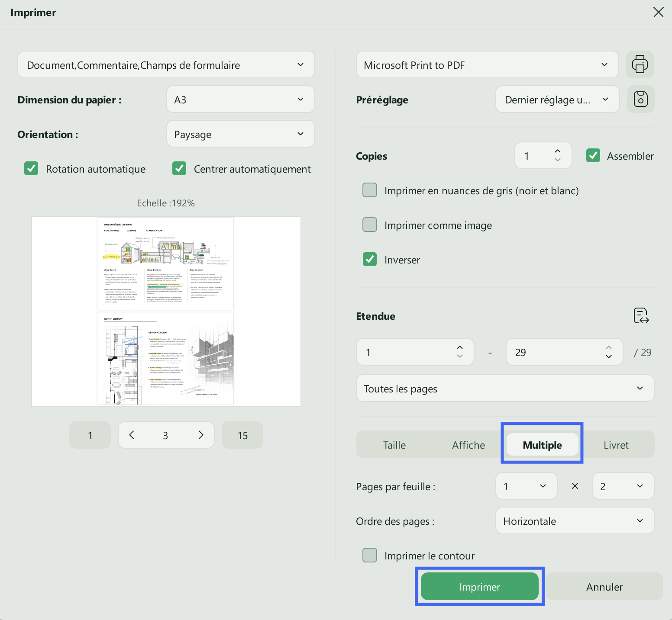Viewport: 672px width, 620px height.
Task: Select the Multiple tab
Action: click(543, 444)
